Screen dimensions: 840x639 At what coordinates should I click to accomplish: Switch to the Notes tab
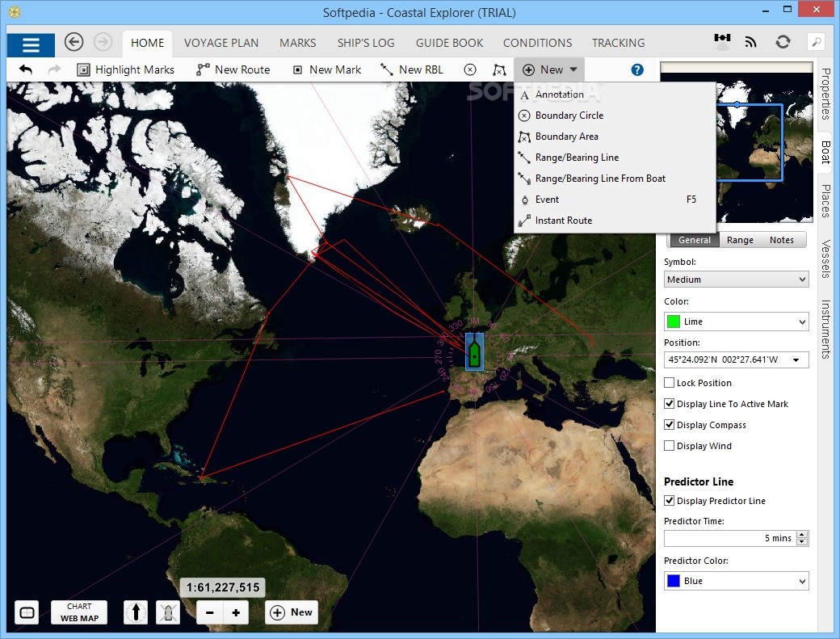tap(782, 240)
